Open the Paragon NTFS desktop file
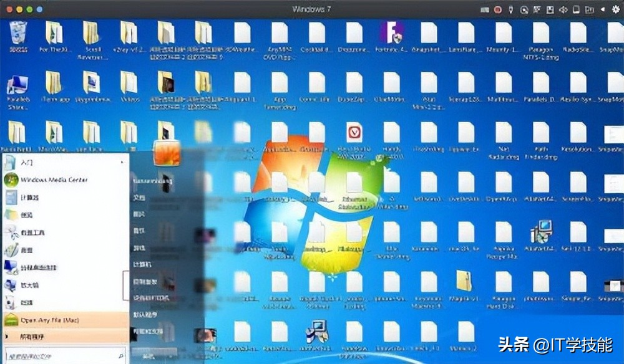Screen dimensions: 624x364 pos(541,33)
